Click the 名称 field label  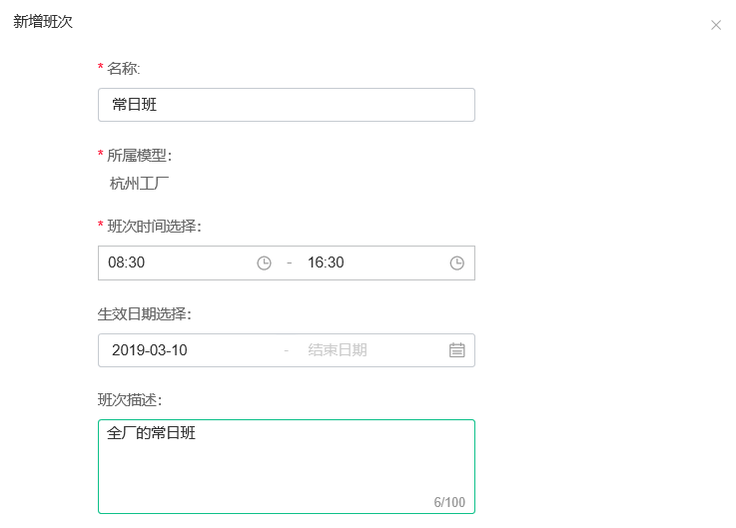(x=123, y=69)
